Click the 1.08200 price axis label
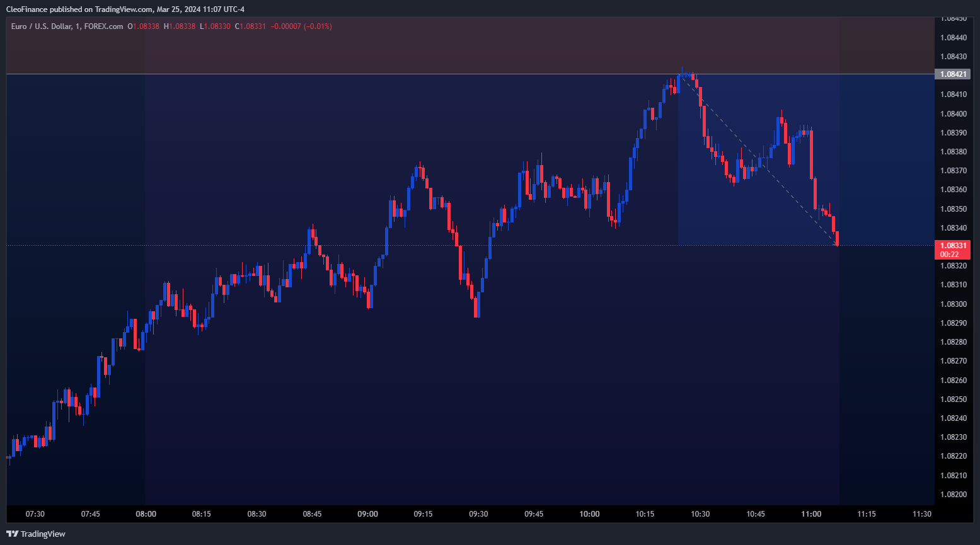980x545 pixels. click(953, 495)
